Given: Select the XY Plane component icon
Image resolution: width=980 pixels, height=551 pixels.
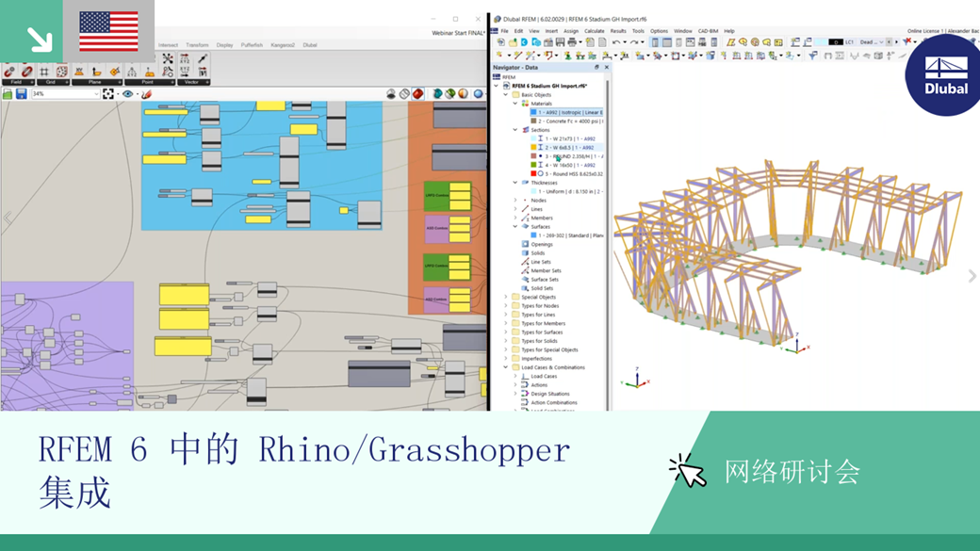Looking at the screenshot, I should click(x=79, y=72).
